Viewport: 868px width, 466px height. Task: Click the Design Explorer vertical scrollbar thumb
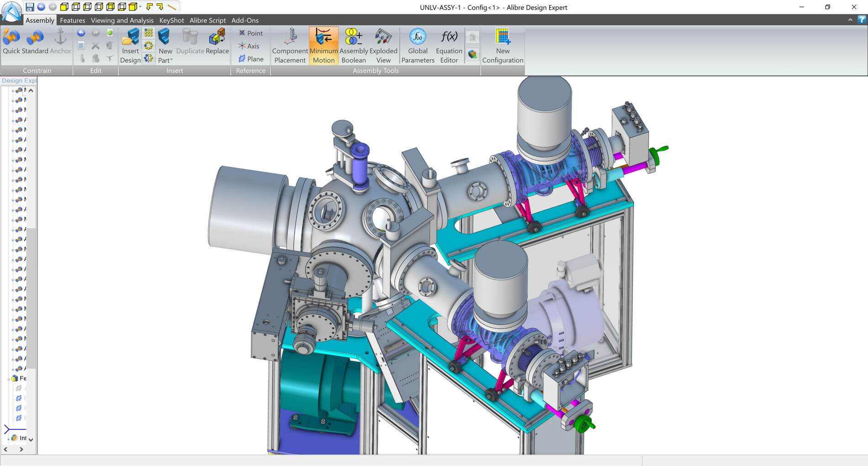(x=31, y=297)
